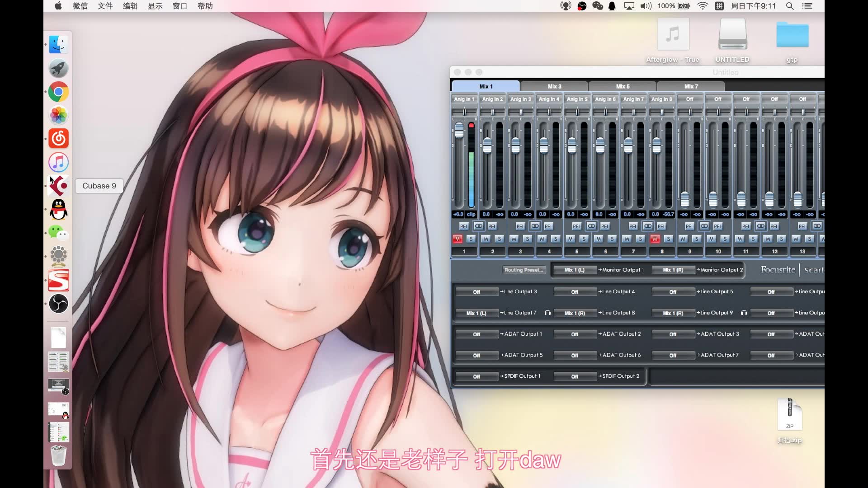The image size is (868, 488).
Task: Click channel 1 name field
Action: 464,251
